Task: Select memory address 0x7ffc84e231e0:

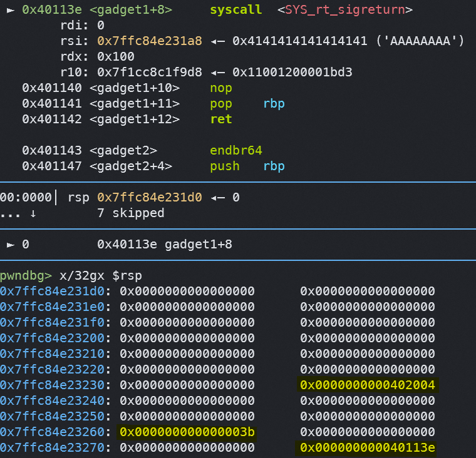Action: click(x=56, y=307)
